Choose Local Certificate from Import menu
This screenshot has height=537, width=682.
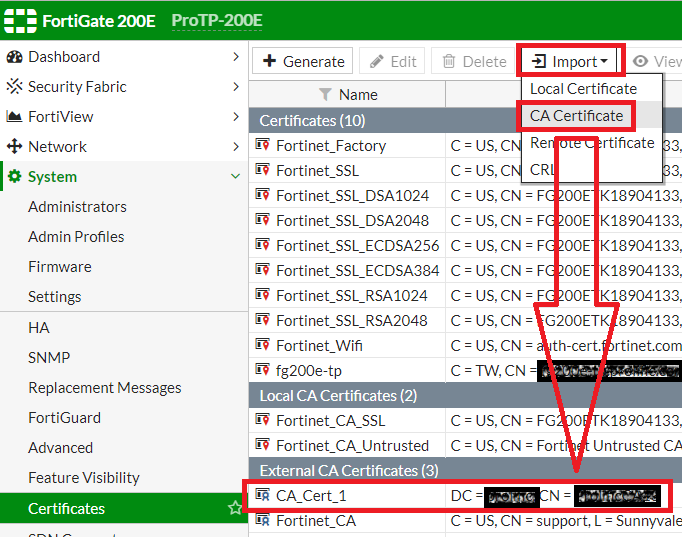click(583, 89)
